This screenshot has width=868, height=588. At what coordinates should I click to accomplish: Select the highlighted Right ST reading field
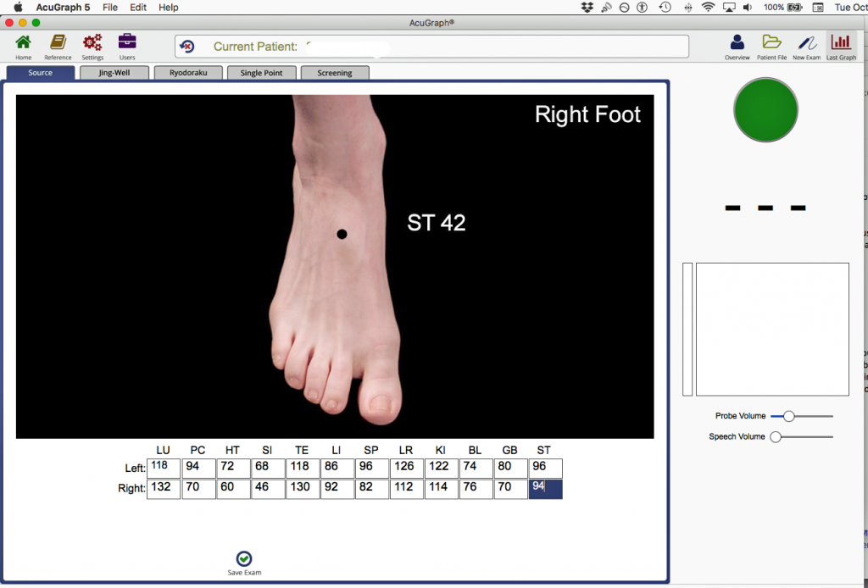pyautogui.click(x=546, y=489)
